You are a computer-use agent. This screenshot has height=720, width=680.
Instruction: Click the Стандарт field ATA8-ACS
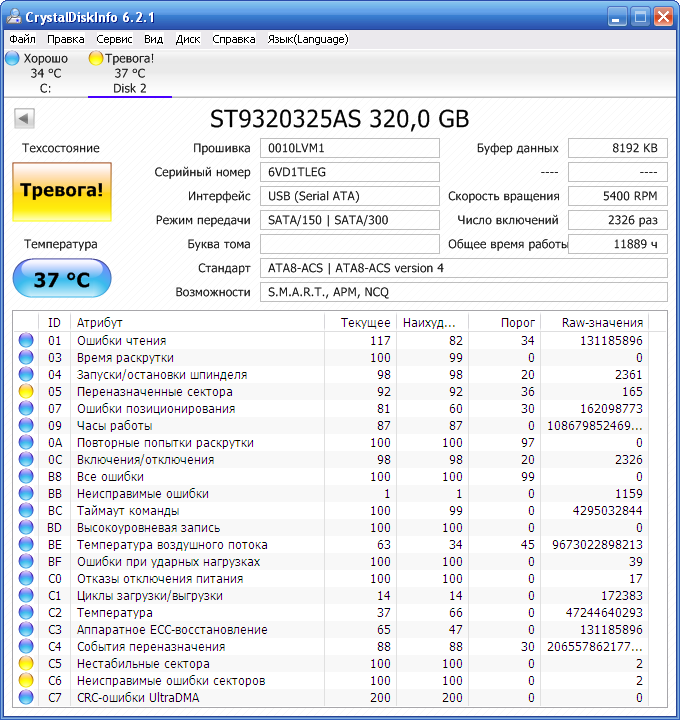pos(464,268)
